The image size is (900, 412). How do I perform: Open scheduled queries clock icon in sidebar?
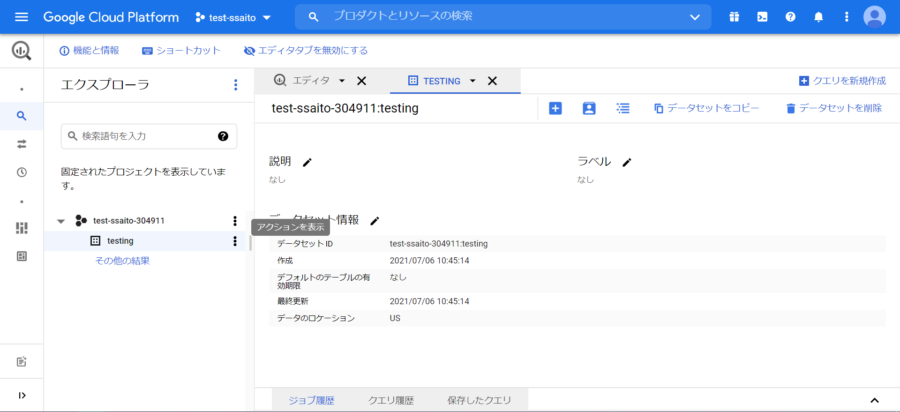coord(22,172)
